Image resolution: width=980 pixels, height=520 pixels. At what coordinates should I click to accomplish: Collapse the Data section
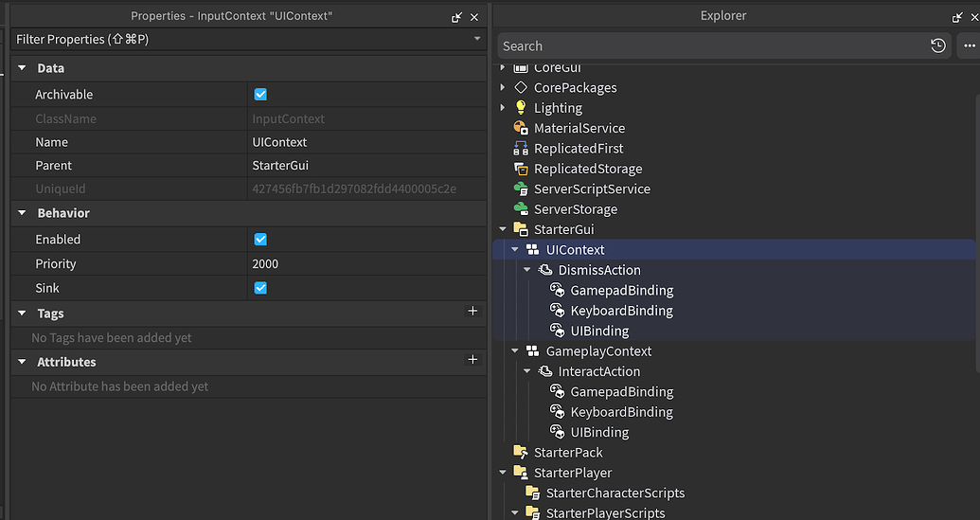[x=22, y=67]
